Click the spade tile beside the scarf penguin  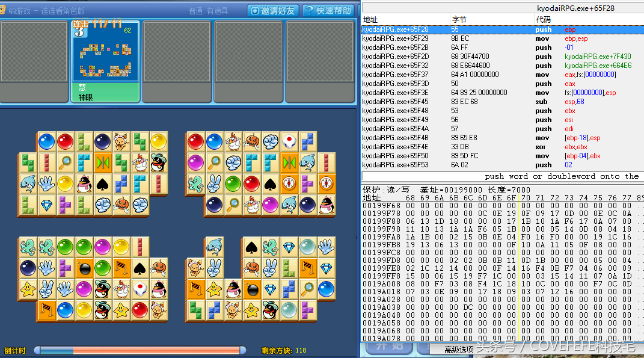[103, 184]
